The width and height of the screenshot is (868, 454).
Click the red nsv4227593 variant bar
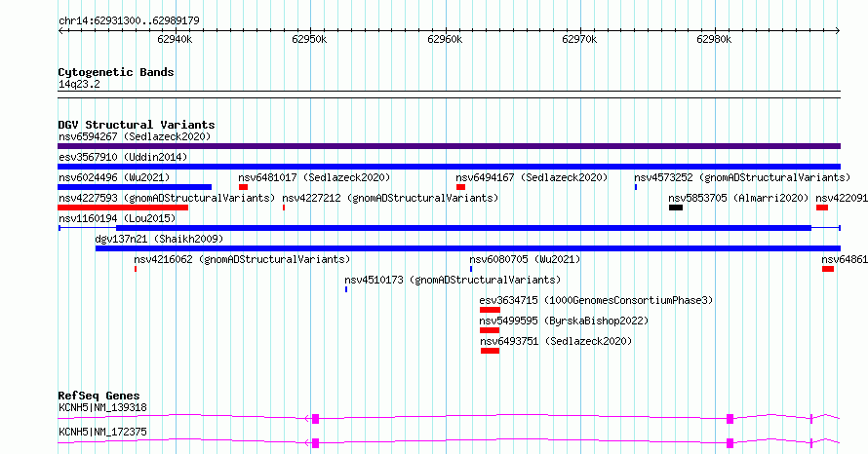123,208
